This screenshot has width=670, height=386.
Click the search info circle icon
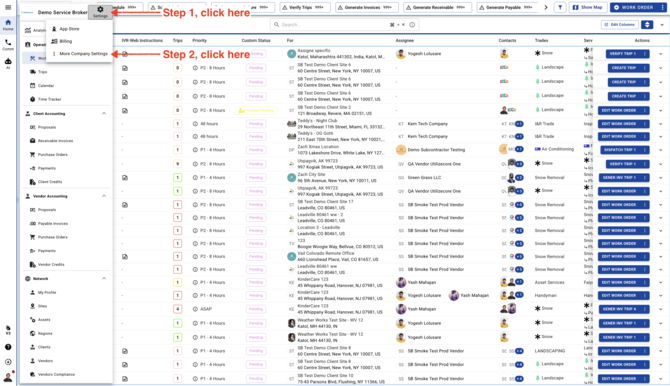[x=412, y=25]
